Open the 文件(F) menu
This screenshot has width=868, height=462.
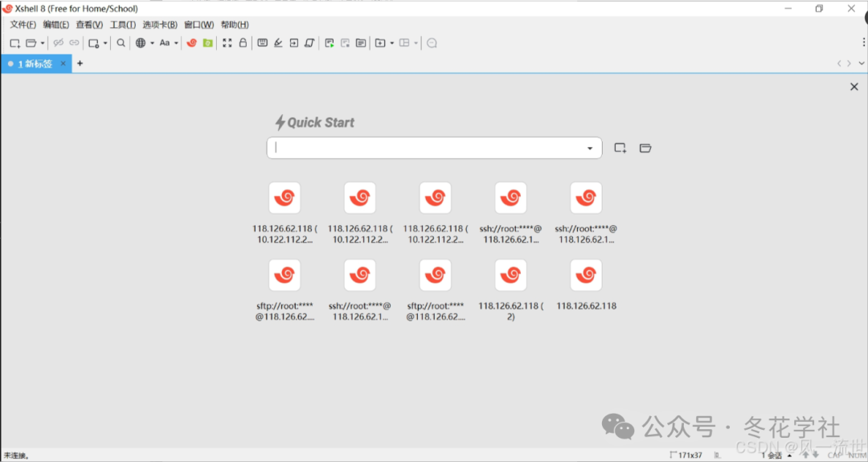23,25
